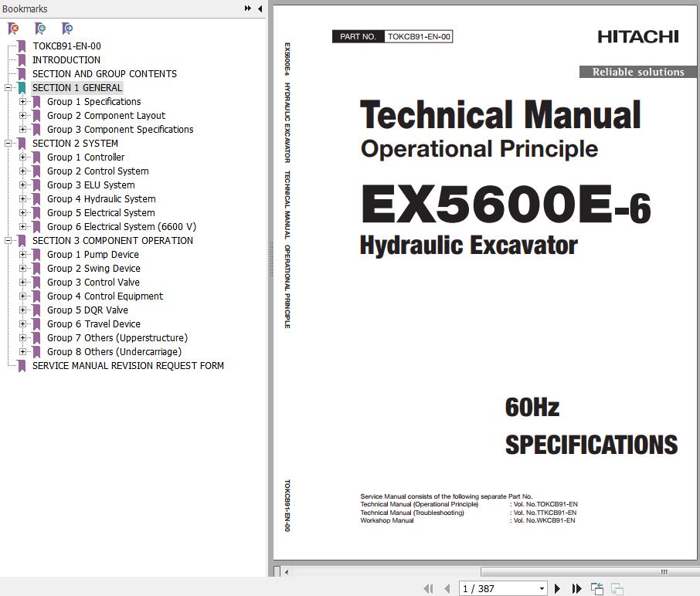Select SECTION 1 GENERAL bookmark

(x=76, y=88)
